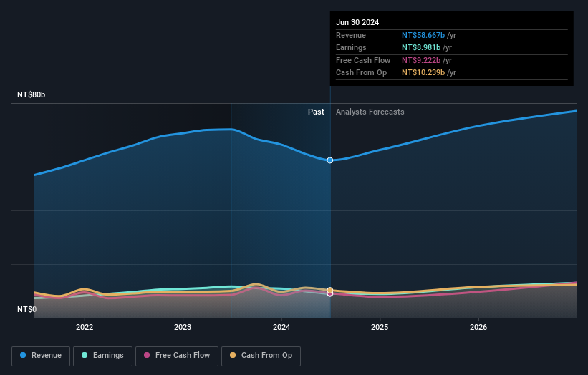Click the 2022 x-axis label

tap(85, 327)
